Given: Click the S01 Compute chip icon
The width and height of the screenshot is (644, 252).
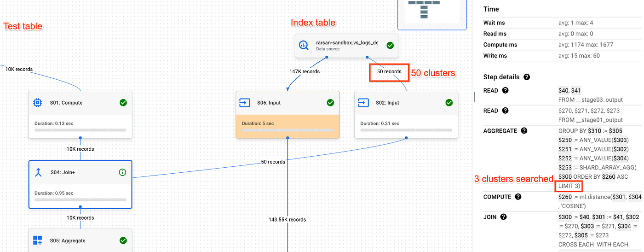Looking at the screenshot, I should click(x=38, y=103).
